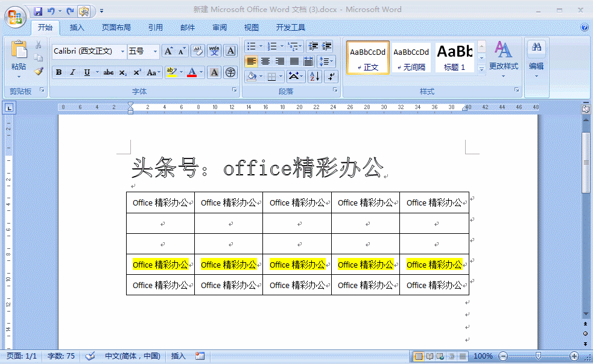The image size is (593, 364).
Task: Click the macro recording icon in status bar
Action: click(200, 356)
